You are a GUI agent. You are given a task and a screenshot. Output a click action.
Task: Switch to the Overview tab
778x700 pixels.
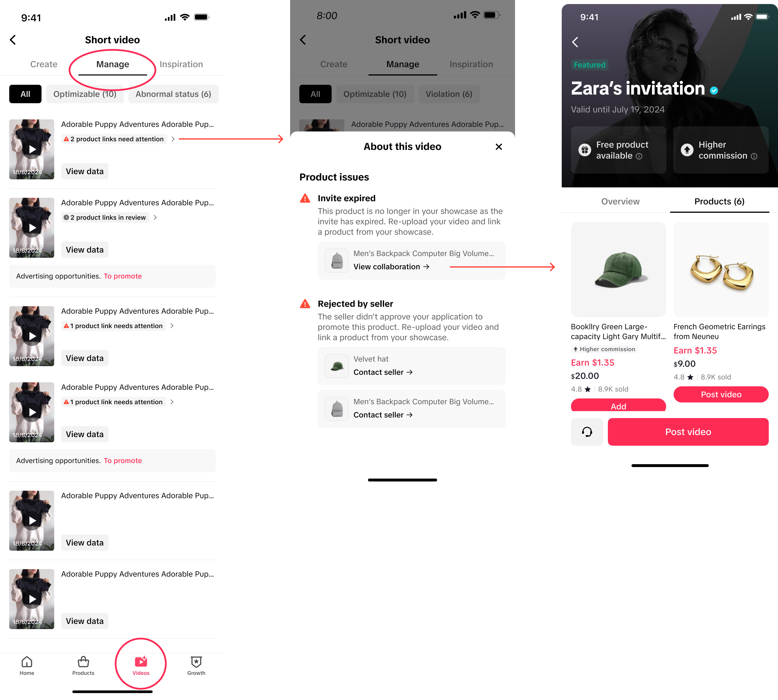pyautogui.click(x=620, y=201)
